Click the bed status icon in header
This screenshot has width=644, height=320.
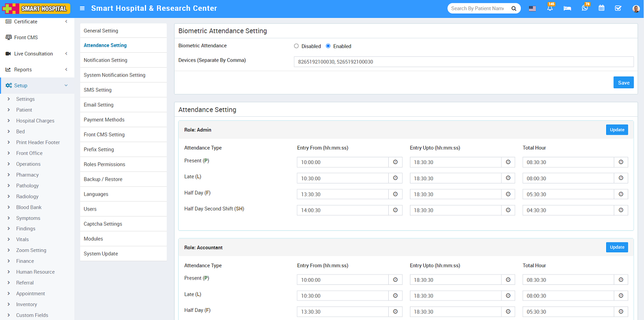tap(567, 9)
